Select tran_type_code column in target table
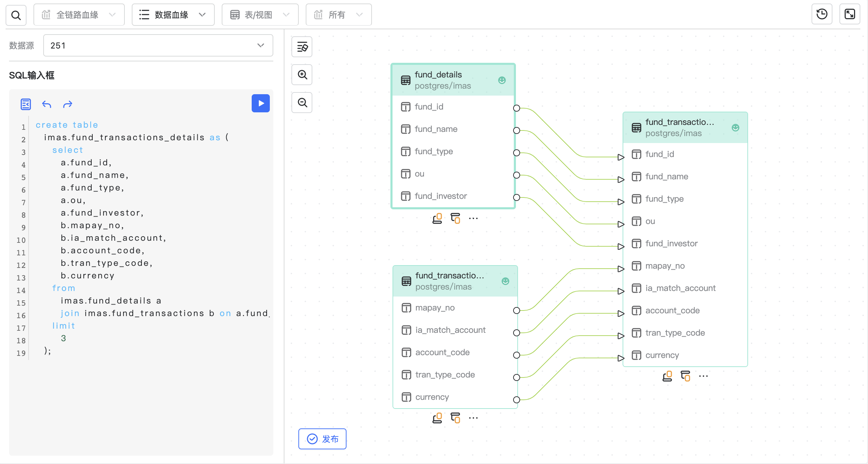 [685, 333]
